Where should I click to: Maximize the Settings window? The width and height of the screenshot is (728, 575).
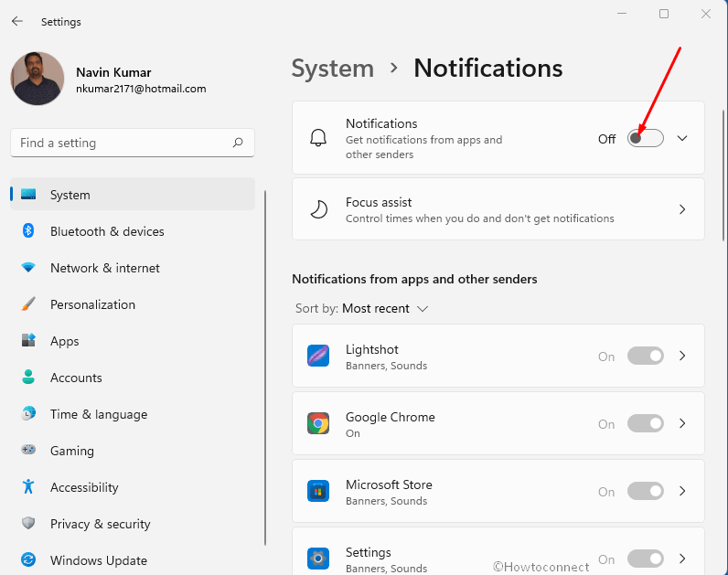tap(664, 14)
